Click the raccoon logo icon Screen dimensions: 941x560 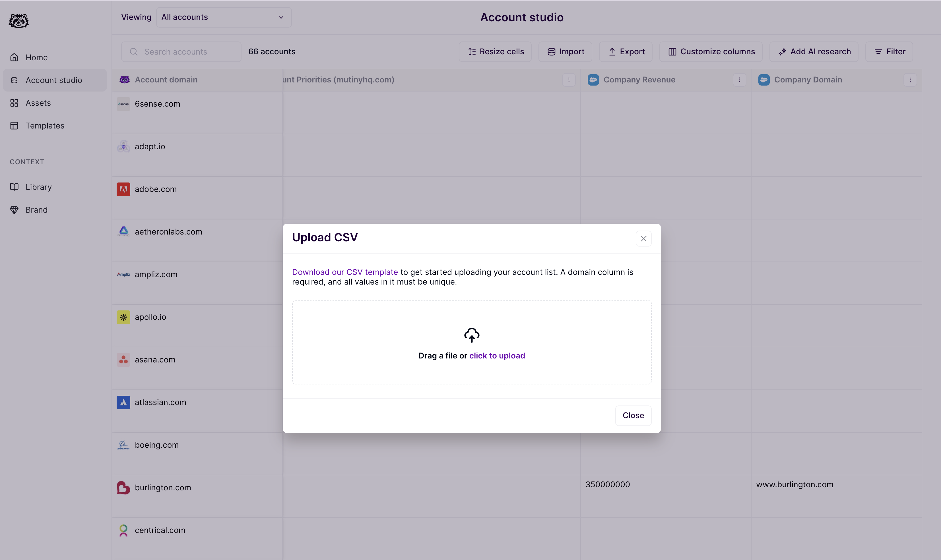click(18, 21)
